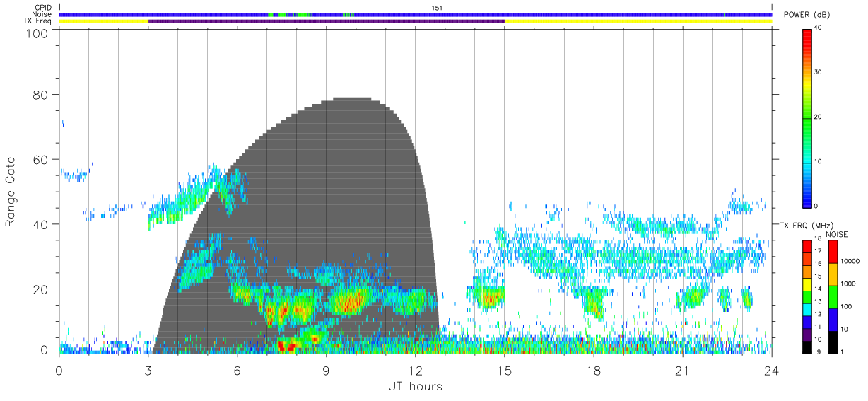
Task: Click the 20 label on Range Gate axis
Action: (x=41, y=289)
